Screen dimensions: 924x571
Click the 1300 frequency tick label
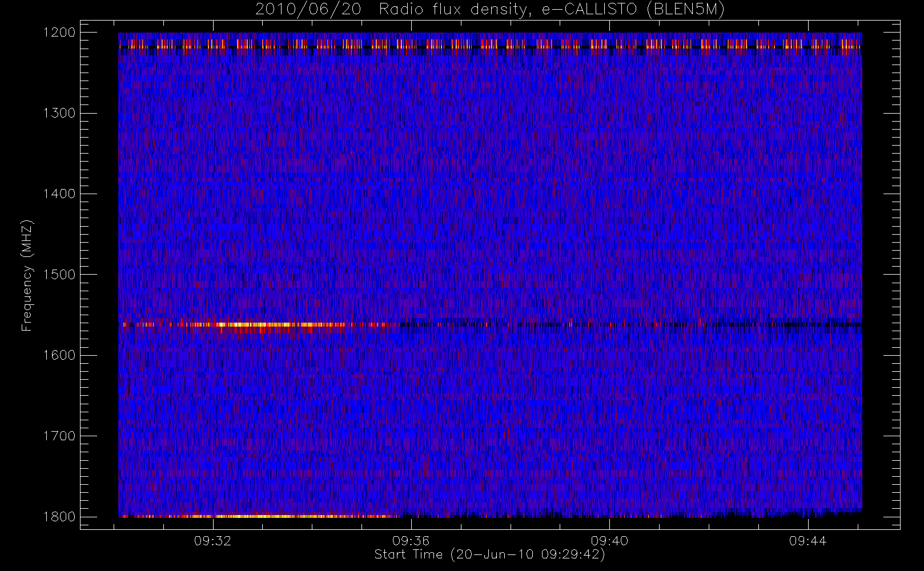click(x=59, y=113)
